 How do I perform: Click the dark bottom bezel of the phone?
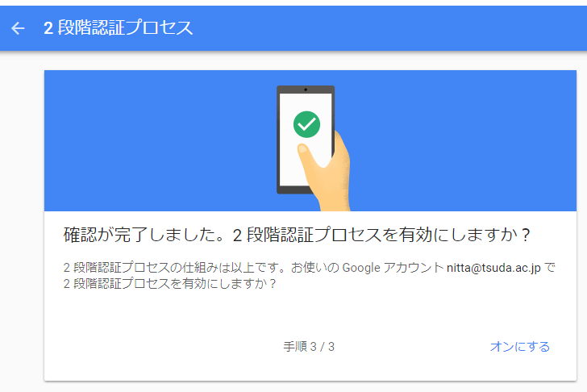[x=293, y=190]
